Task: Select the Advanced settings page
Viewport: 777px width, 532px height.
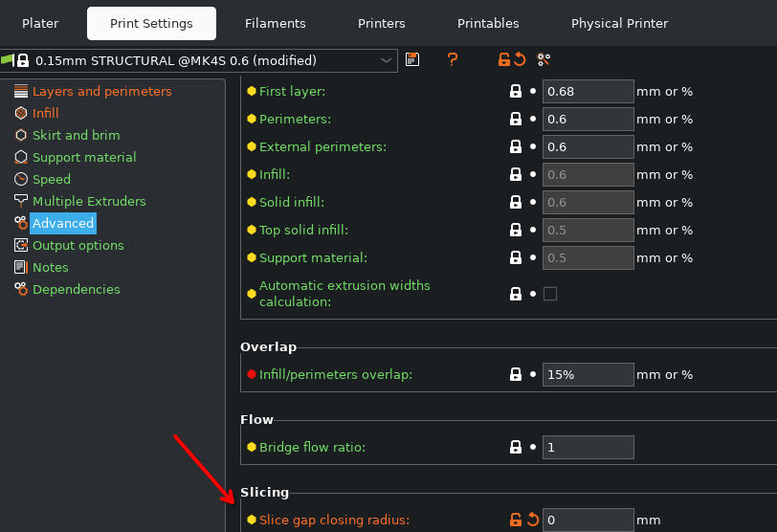Action: (63, 223)
